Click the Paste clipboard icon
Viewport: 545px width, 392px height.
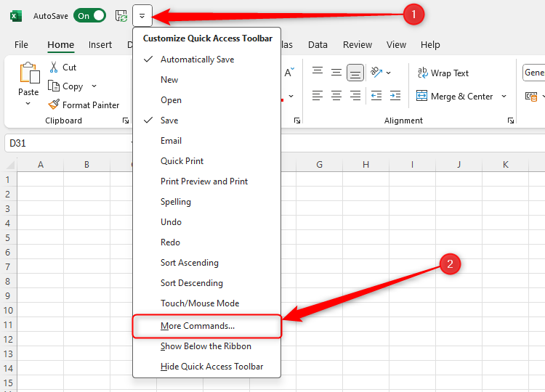point(29,75)
